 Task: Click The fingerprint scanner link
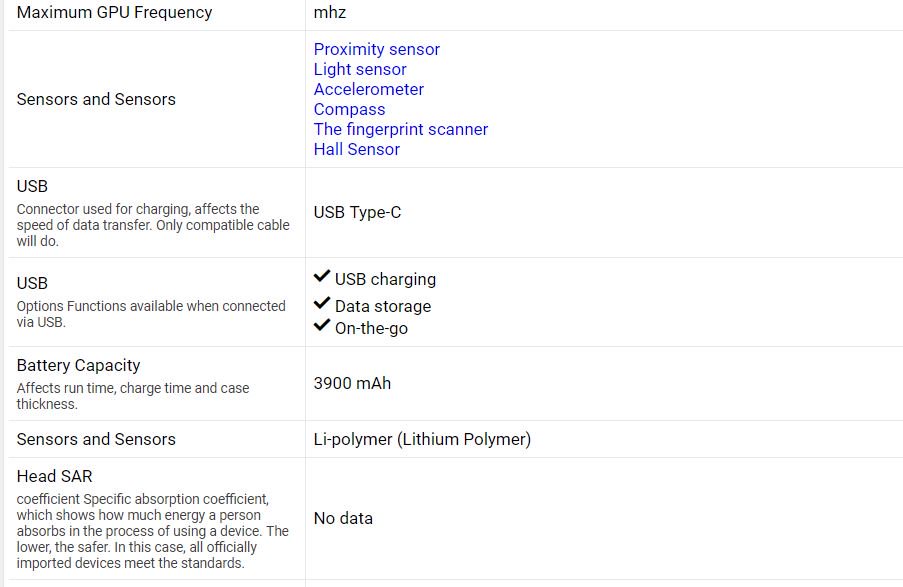point(400,129)
